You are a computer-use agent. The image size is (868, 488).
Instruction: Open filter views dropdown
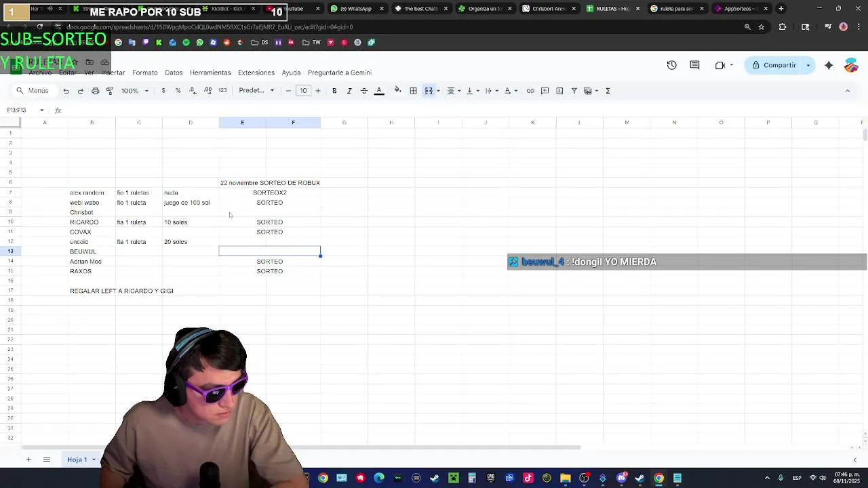point(591,91)
